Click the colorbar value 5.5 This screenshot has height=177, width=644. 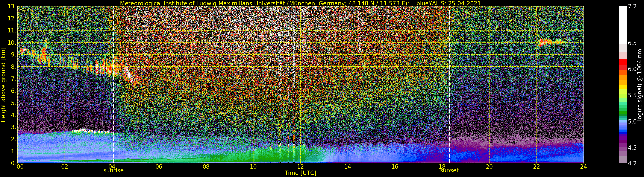632,95
